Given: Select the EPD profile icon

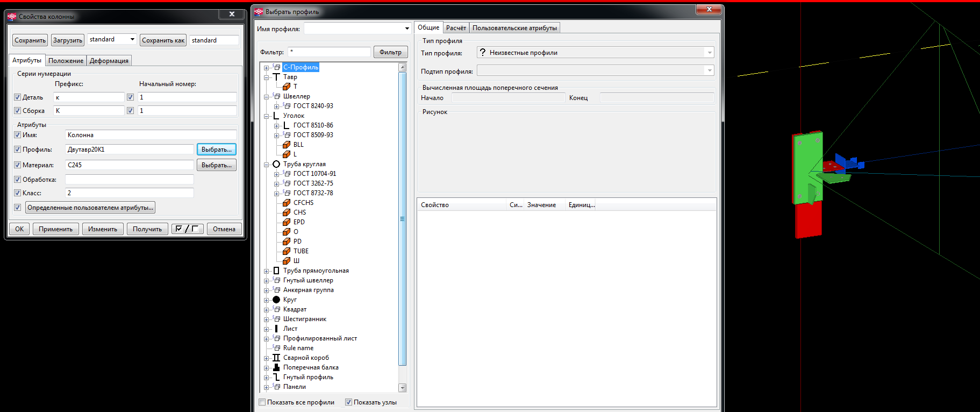Looking at the screenshot, I should [287, 222].
